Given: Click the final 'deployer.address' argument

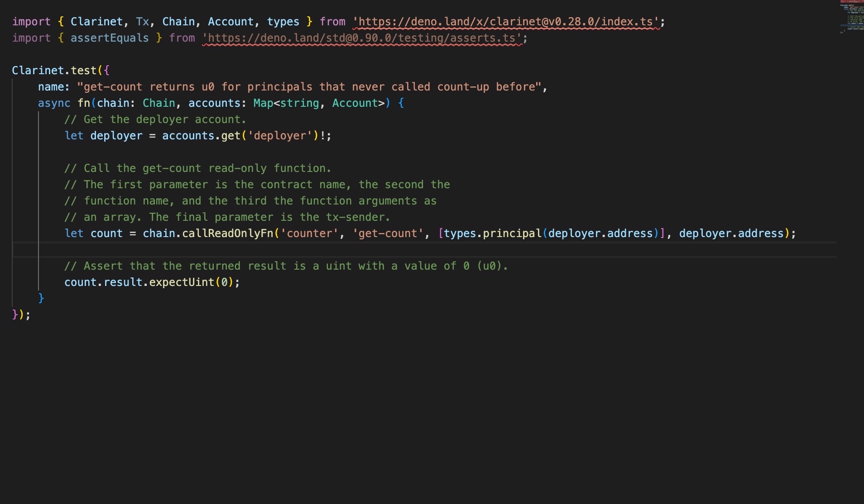Looking at the screenshot, I should 731,233.
